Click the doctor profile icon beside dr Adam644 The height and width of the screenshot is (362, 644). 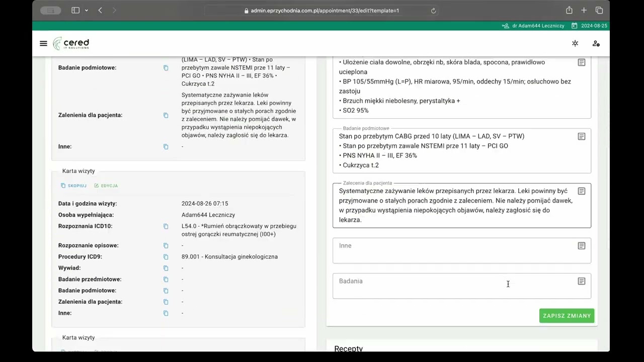pos(506,26)
